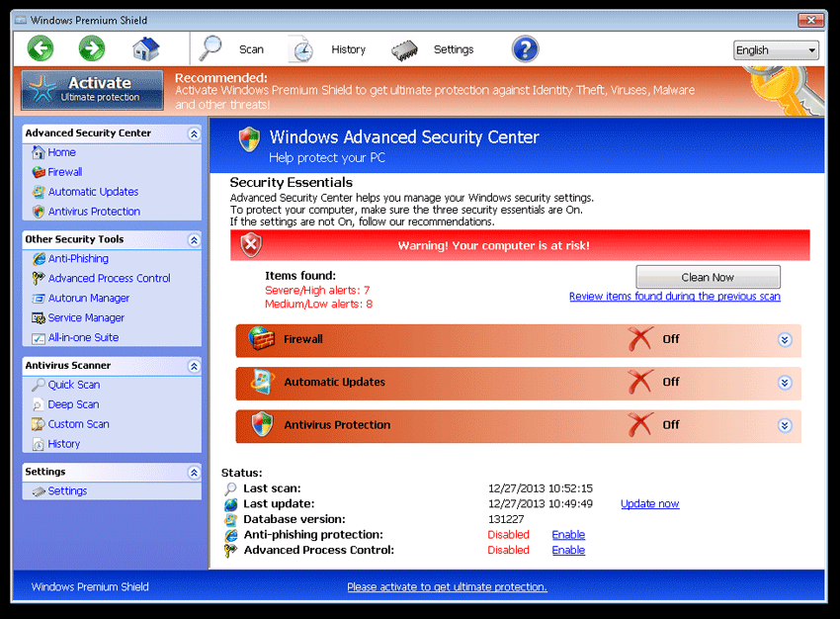Click the red computer at risk banner
This screenshot has width=840, height=619.
tap(520, 245)
